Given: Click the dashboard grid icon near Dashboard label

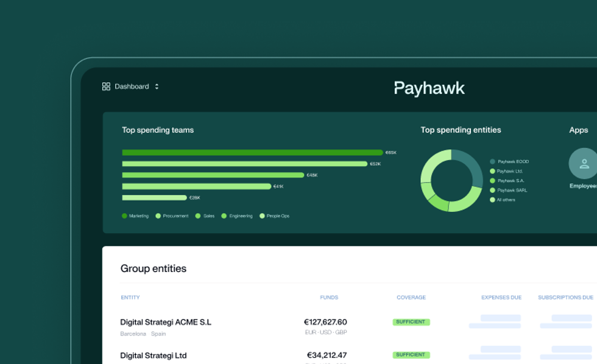Looking at the screenshot, I should (106, 86).
